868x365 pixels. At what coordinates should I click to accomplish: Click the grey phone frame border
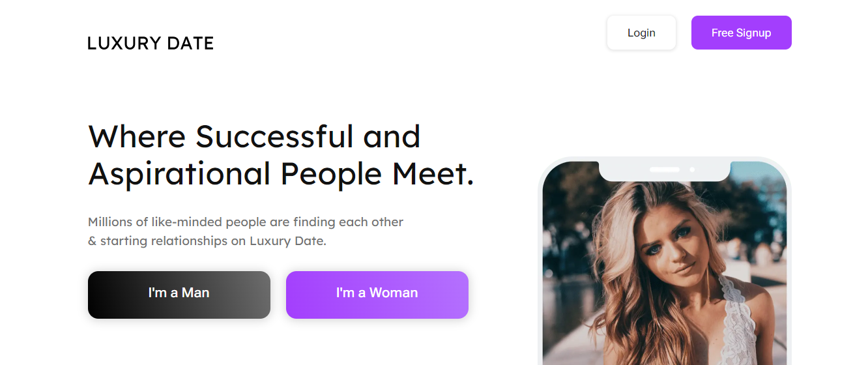(540, 274)
